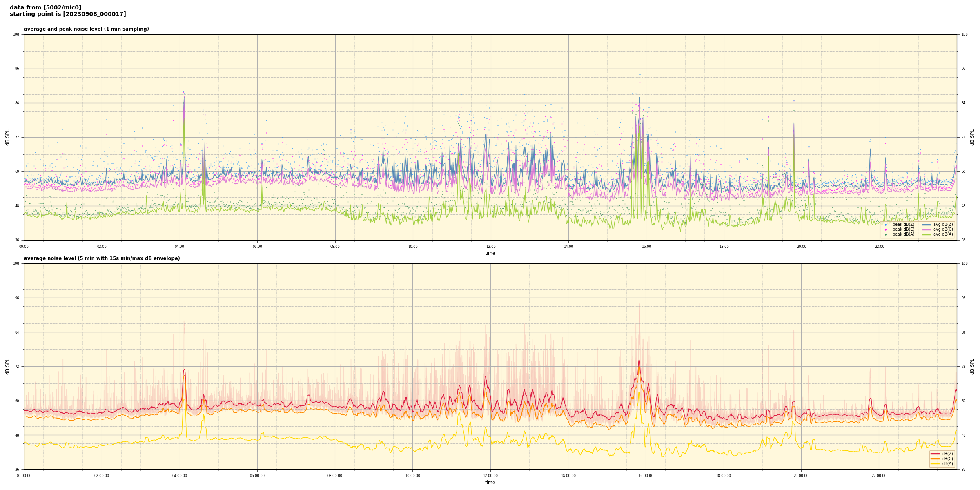Click the red dB(Z) line in bottom legend
Screen dimensions: 980x490
tap(935, 454)
